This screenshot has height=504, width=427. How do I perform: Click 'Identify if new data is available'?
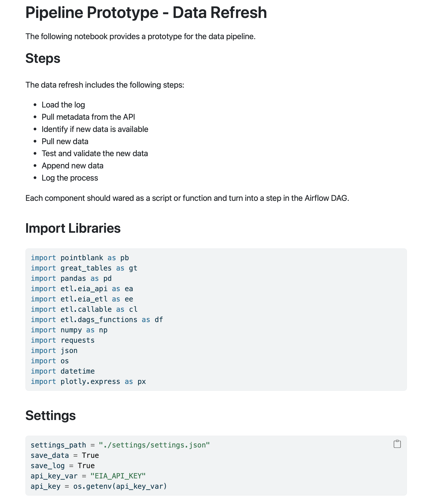95,129
